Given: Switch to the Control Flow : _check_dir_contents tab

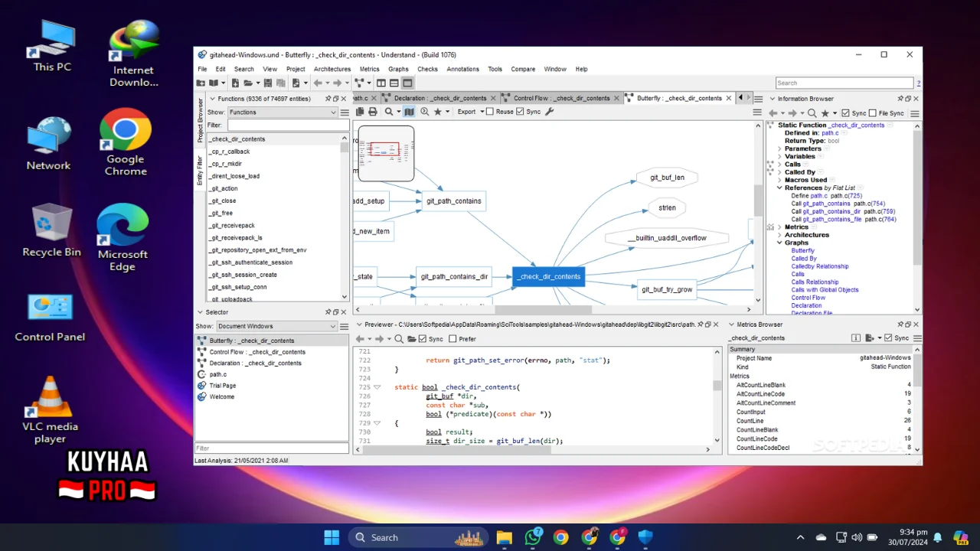Looking at the screenshot, I should (x=561, y=98).
